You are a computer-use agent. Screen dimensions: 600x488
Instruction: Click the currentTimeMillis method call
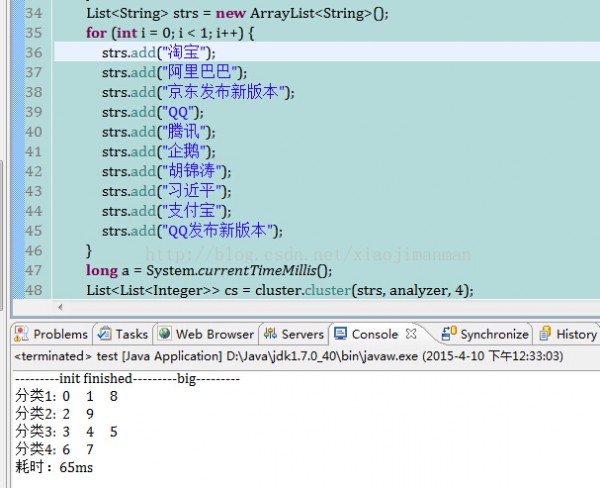[x=257, y=271]
